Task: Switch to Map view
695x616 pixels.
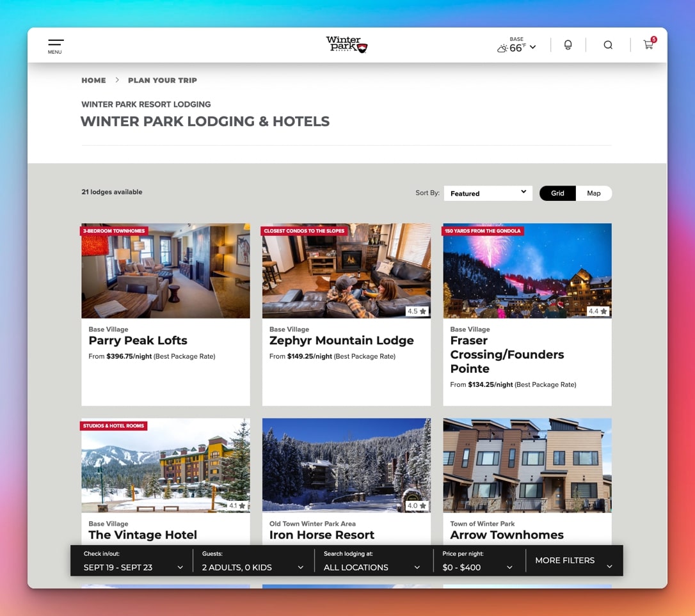Action: [594, 193]
